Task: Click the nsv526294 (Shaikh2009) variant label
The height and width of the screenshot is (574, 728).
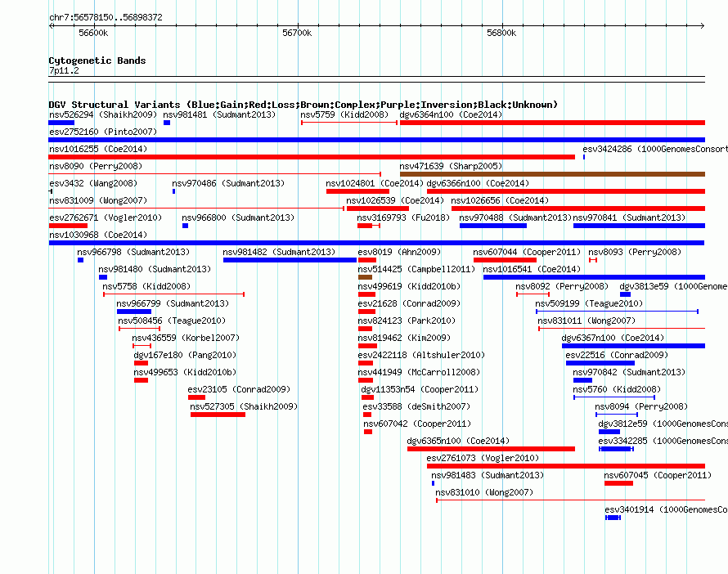Action: tap(103, 114)
